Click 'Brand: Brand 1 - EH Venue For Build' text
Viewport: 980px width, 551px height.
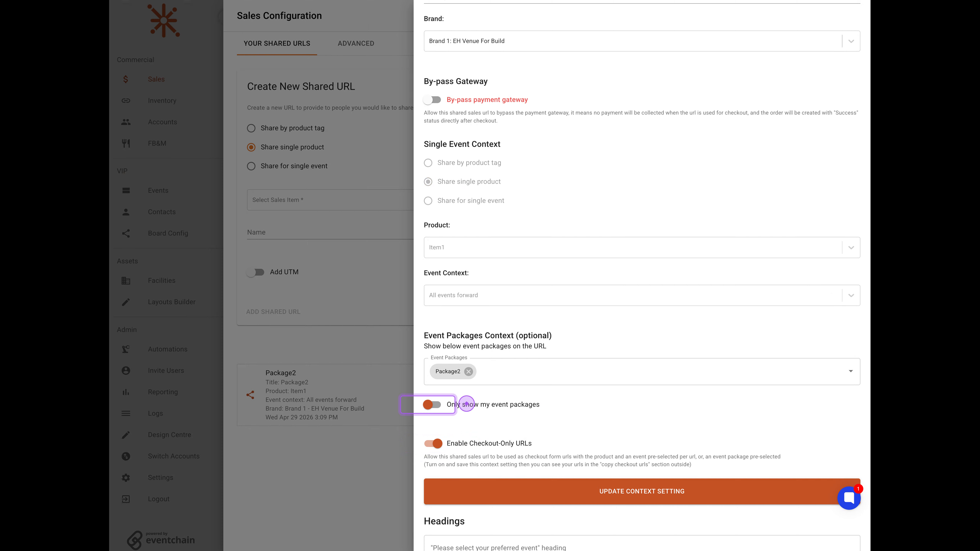315,409
